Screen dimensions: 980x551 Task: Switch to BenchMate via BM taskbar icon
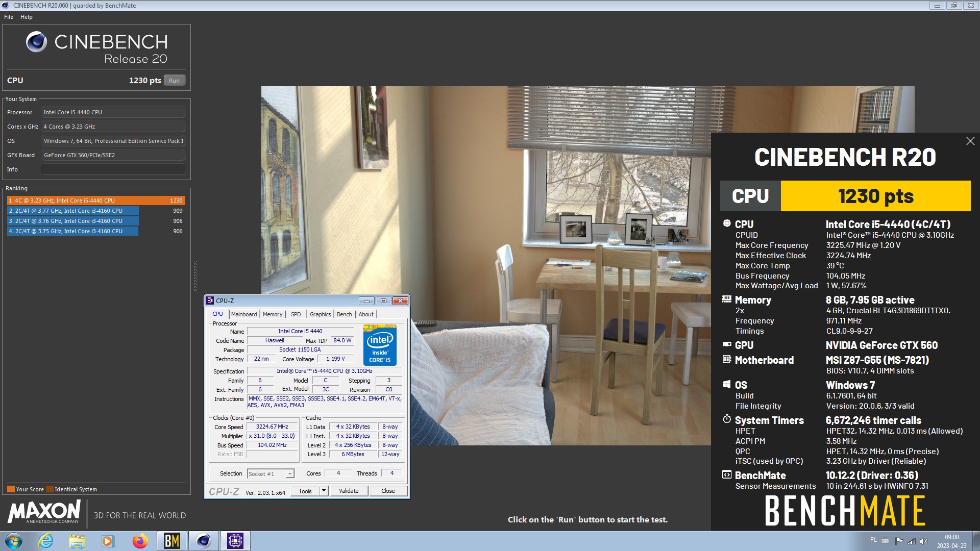[x=172, y=541]
